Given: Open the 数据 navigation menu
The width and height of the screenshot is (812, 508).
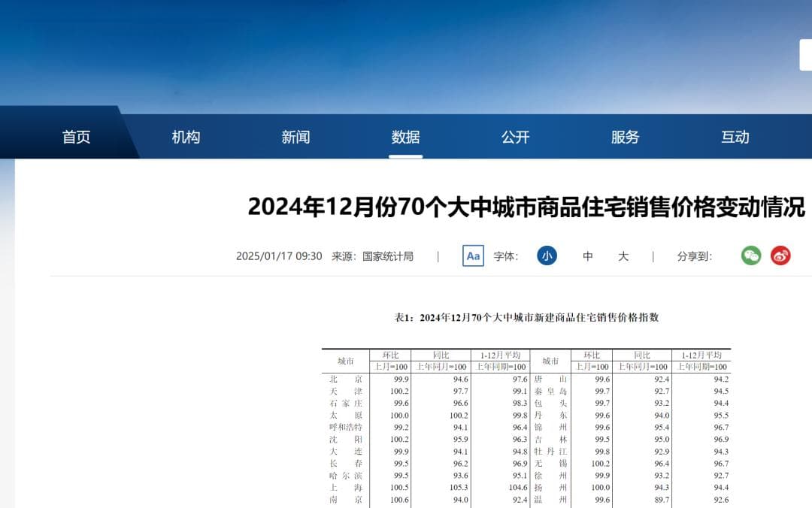Looking at the screenshot, I should (x=405, y=138).
